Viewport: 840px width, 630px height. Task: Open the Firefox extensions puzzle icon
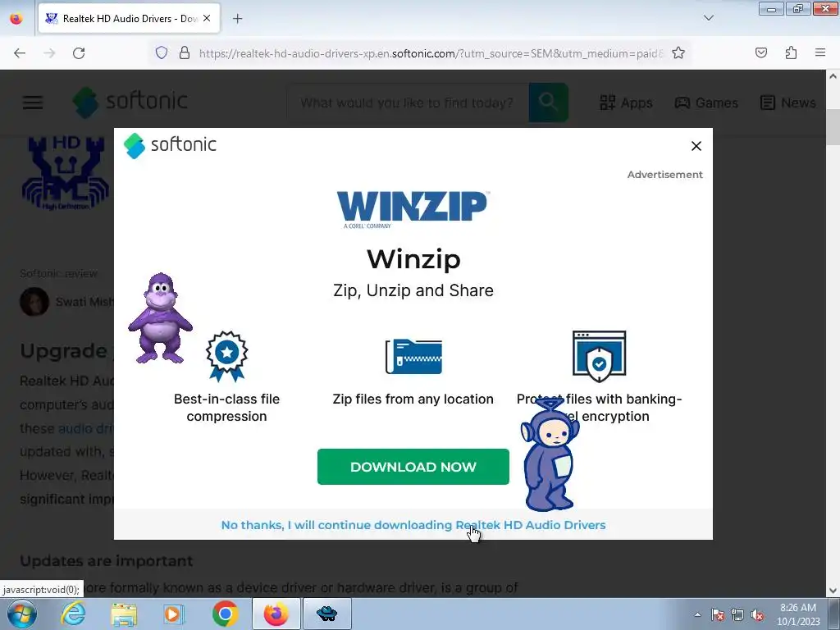coord(791,52)
